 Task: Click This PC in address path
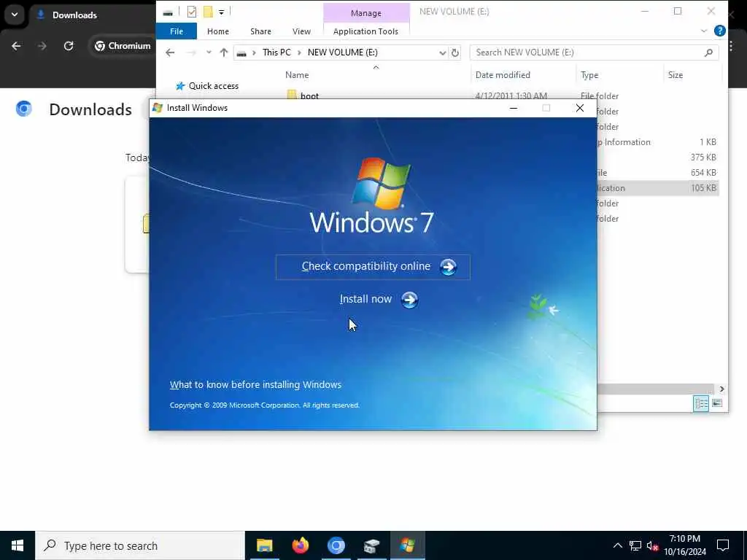tap(276, 52)
